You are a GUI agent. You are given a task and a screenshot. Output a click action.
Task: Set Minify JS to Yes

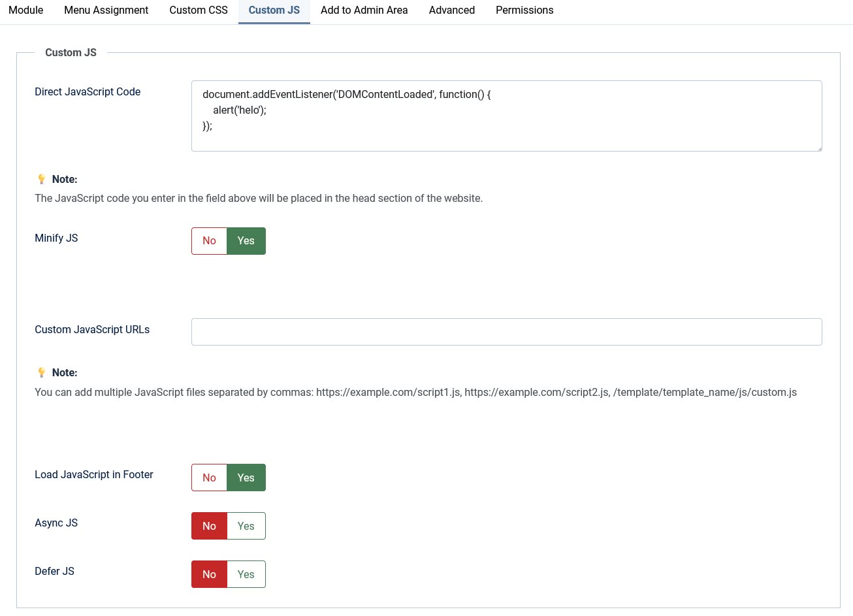pos(246,241)
